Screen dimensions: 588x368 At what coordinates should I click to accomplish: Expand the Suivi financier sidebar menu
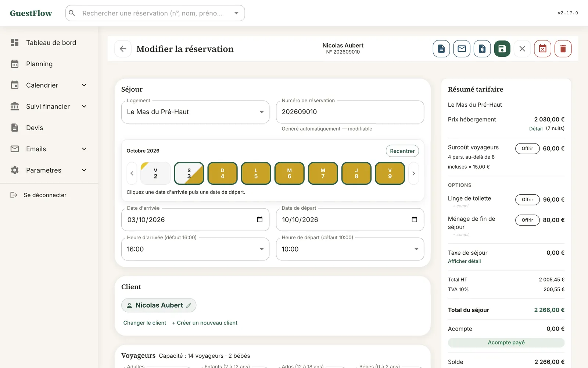(84, 107)
